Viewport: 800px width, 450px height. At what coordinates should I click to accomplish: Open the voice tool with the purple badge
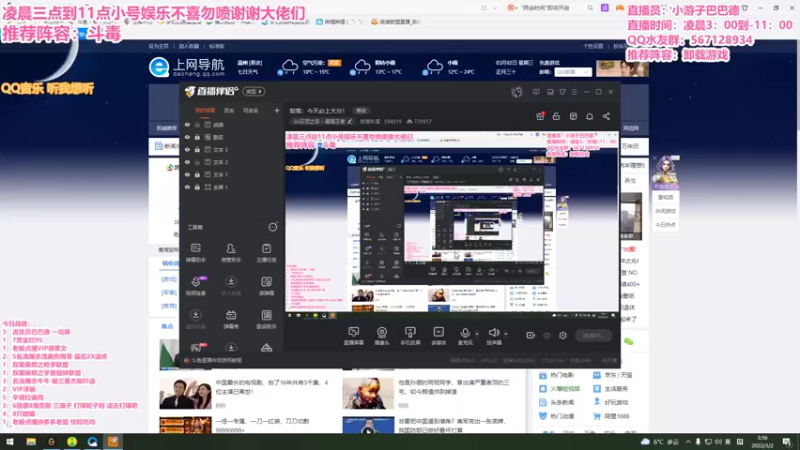(x=195, y=286)
